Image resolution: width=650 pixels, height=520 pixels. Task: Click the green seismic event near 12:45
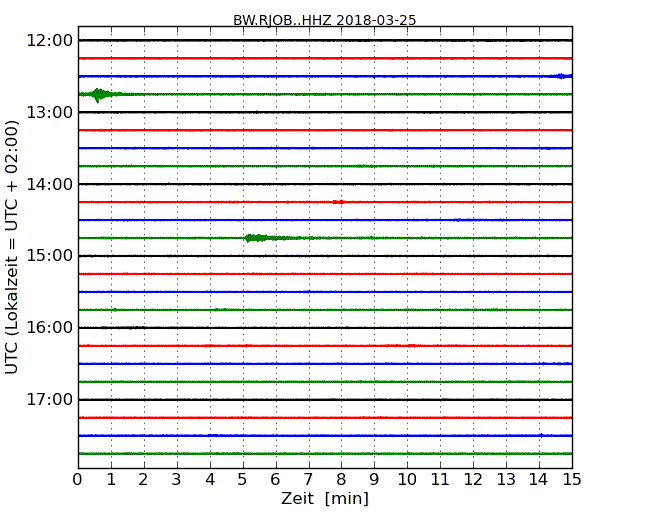[x=99, y=95]
